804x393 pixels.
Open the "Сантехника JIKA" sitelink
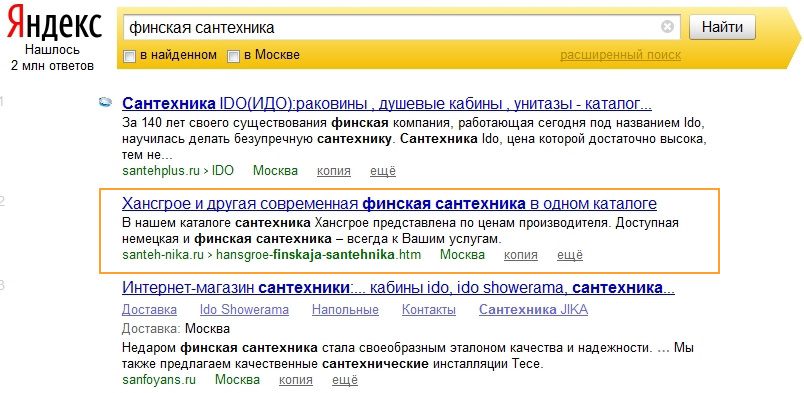pyautogui.click(x=533, y=310)
